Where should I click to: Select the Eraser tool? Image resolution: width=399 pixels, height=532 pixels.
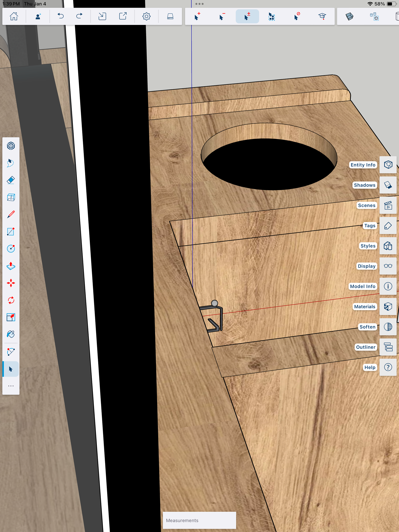tap(11, 180)
